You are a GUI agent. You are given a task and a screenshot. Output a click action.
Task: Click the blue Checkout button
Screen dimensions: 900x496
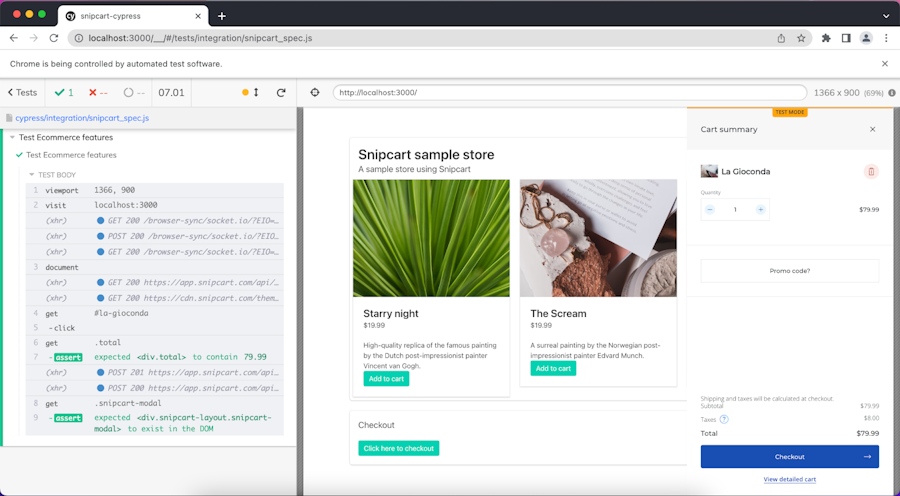pos(789,457)
